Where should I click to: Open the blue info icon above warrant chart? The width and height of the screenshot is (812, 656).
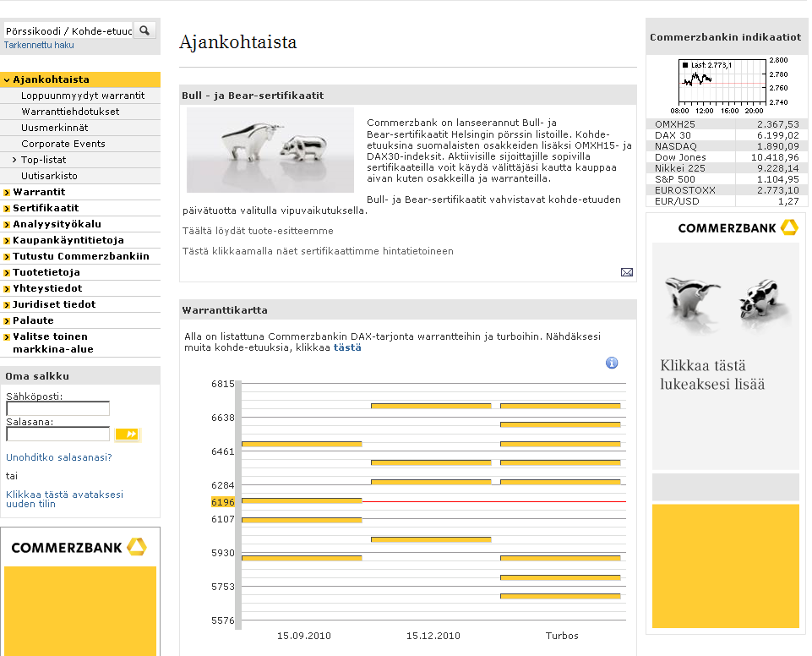coord(612,363)
